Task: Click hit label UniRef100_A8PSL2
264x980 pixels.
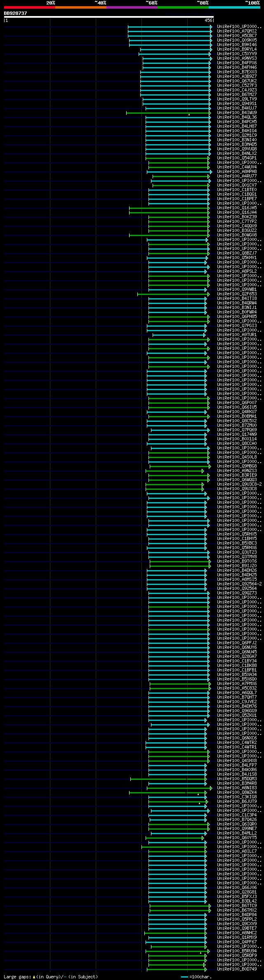Action: tap(237, 271)
